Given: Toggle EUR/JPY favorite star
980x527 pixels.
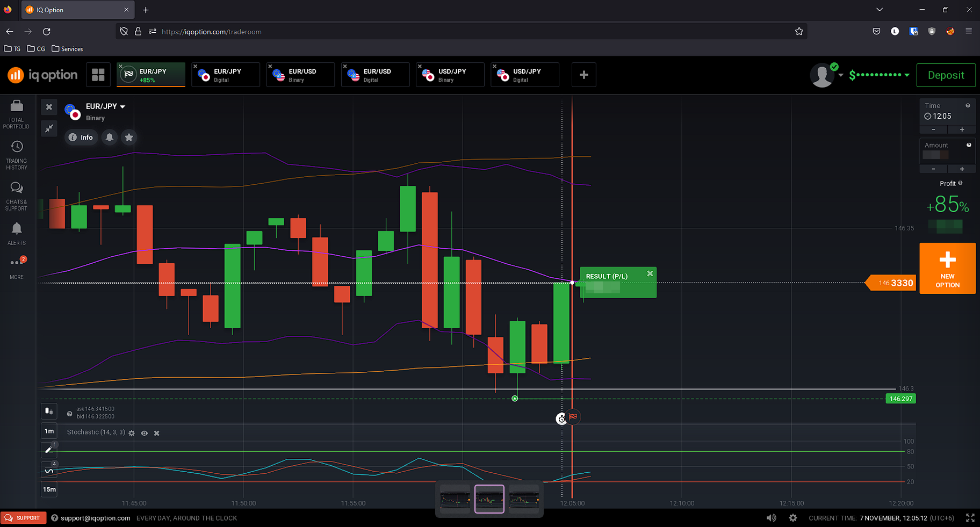Looking at the screenshot, I should tap(129, 138).
